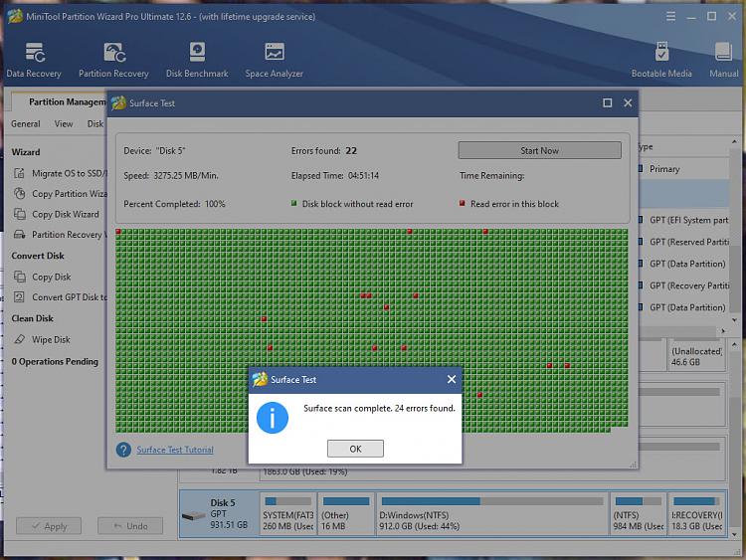The image size is (746, 560).
Task: Click the Disk 5 drive icon
Action: (194, 516)
